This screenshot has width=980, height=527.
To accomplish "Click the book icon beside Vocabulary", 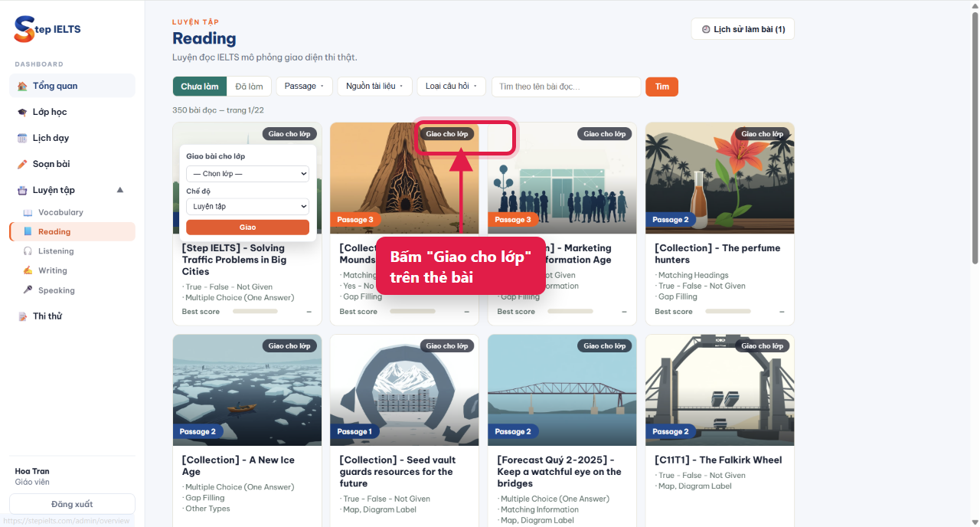I will pyautogui.click(x=28, y=212).
